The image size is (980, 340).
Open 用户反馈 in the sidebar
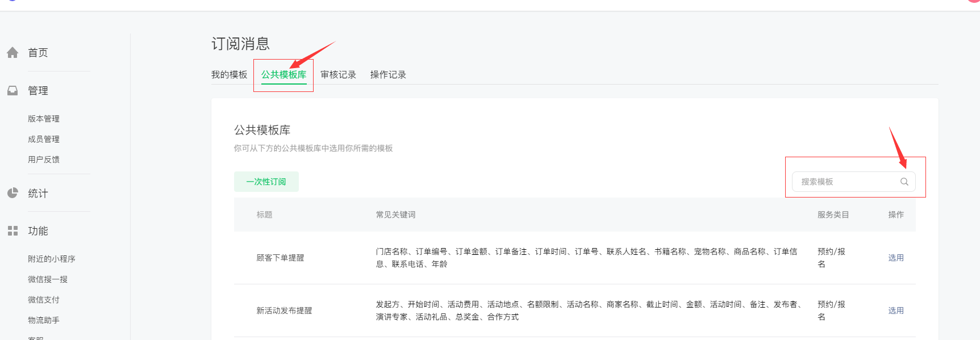(44, 159)
